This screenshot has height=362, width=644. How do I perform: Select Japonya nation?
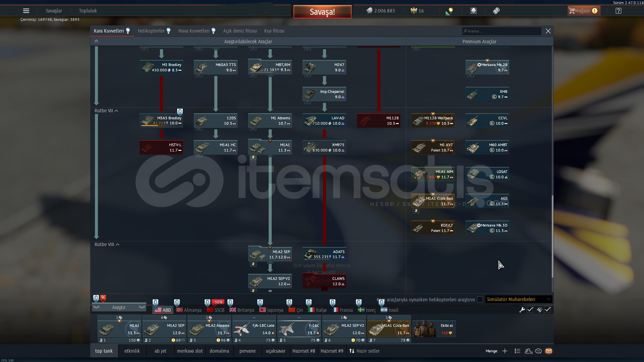point(271,310)
